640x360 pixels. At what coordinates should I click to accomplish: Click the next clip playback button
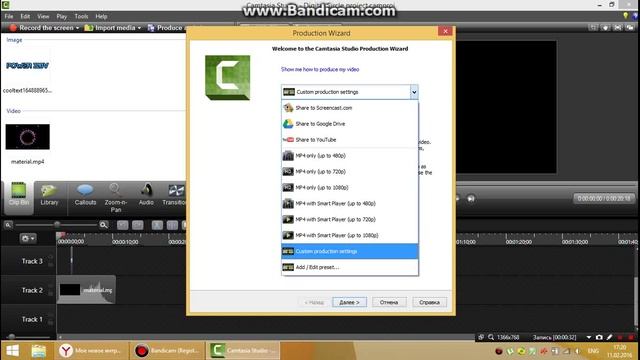coord(471,199)
